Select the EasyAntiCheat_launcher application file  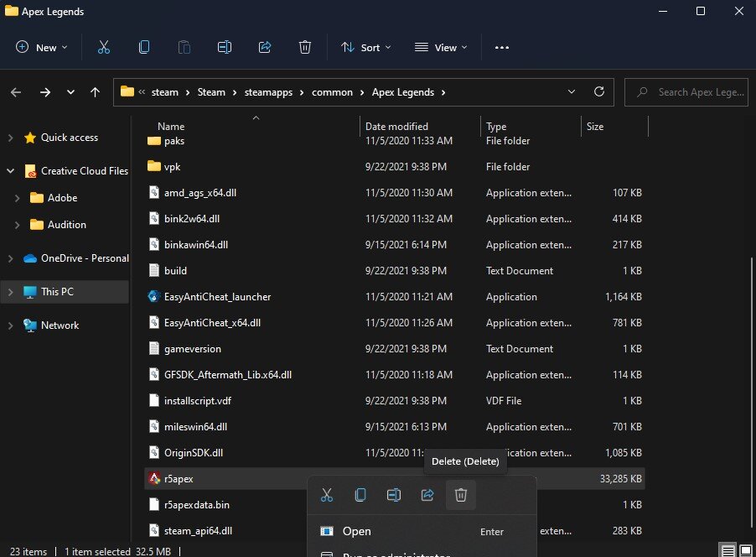click(217, 297)
